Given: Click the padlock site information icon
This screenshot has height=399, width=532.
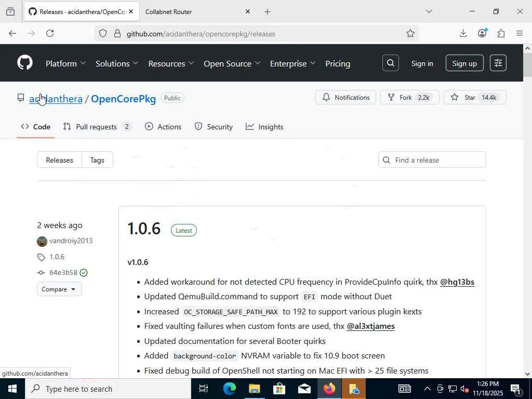Looking at the screenshot, I should pyautogui.click(x=117, y=34).
